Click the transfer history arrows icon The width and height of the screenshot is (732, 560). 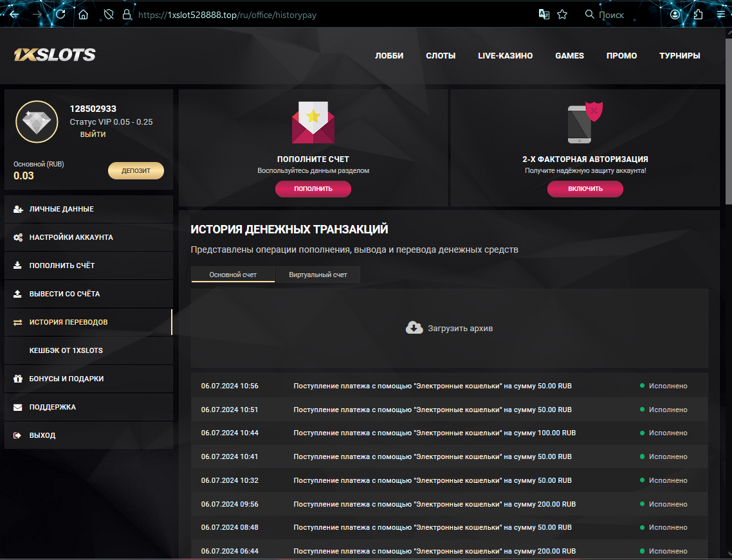coord(18,323)
